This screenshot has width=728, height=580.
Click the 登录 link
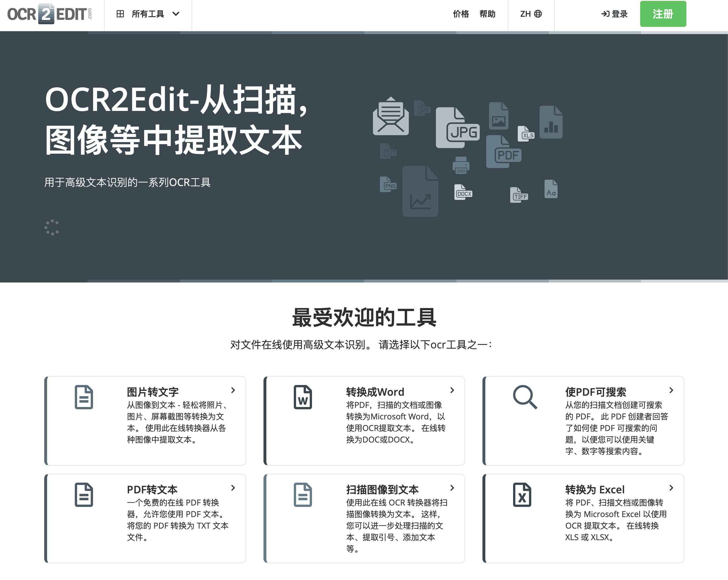pos(614,14)
